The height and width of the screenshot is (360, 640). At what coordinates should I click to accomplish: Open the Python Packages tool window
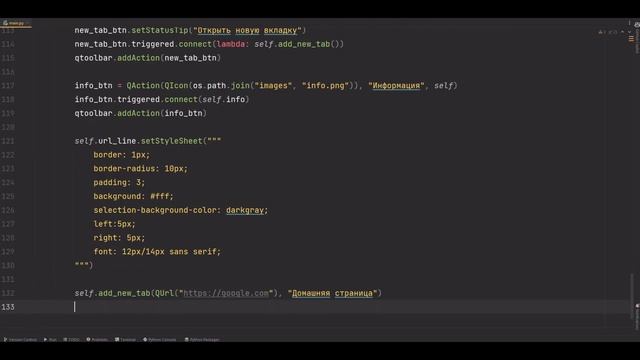click(202, 339)
